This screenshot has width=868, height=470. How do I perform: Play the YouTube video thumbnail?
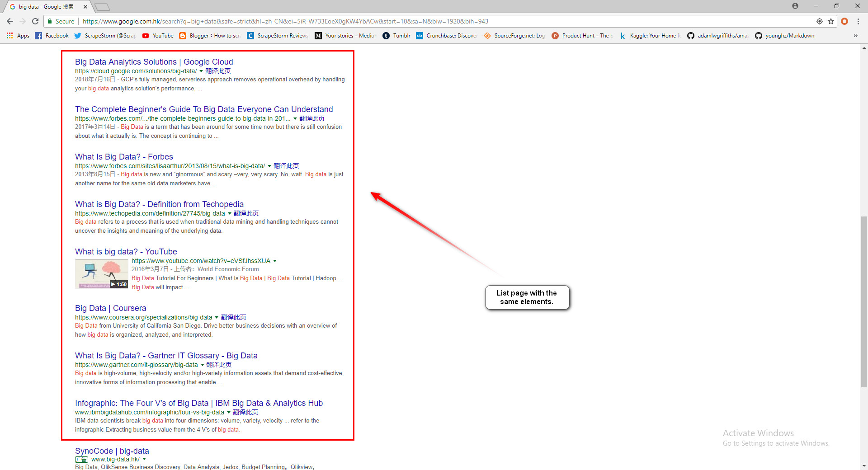102,273
